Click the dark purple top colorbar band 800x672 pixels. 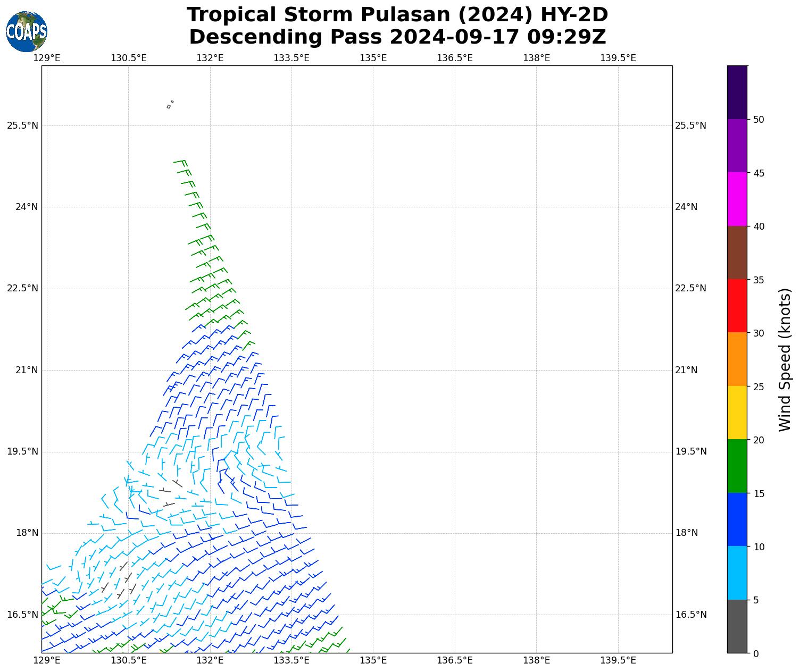pos(737,92)
